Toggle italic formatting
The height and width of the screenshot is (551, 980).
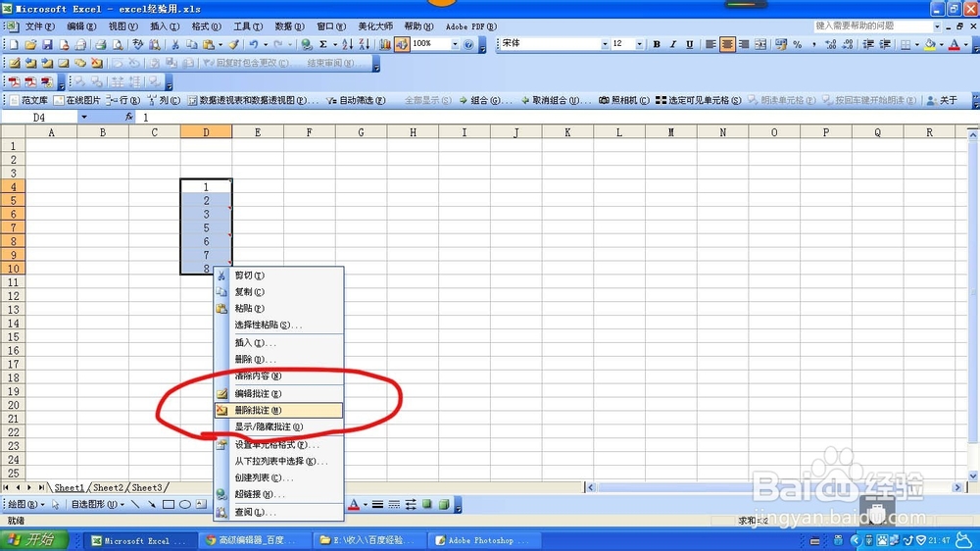coord(673,44)
